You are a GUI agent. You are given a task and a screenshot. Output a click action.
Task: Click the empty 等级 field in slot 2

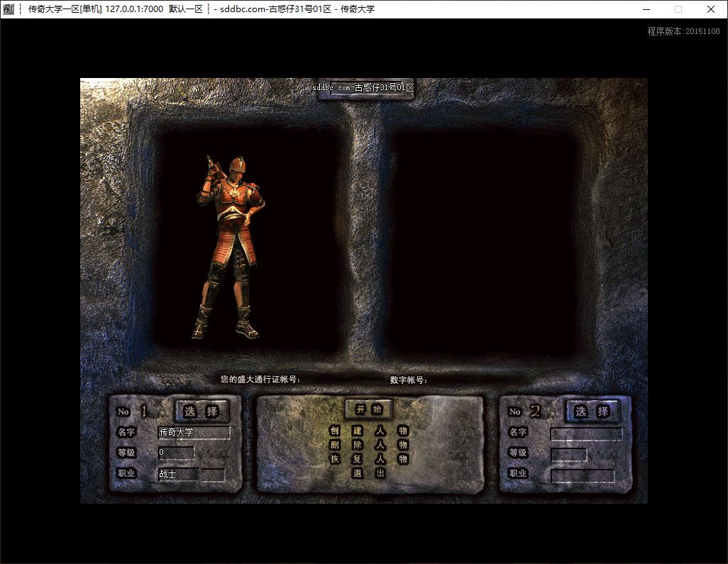click(569, 455)
